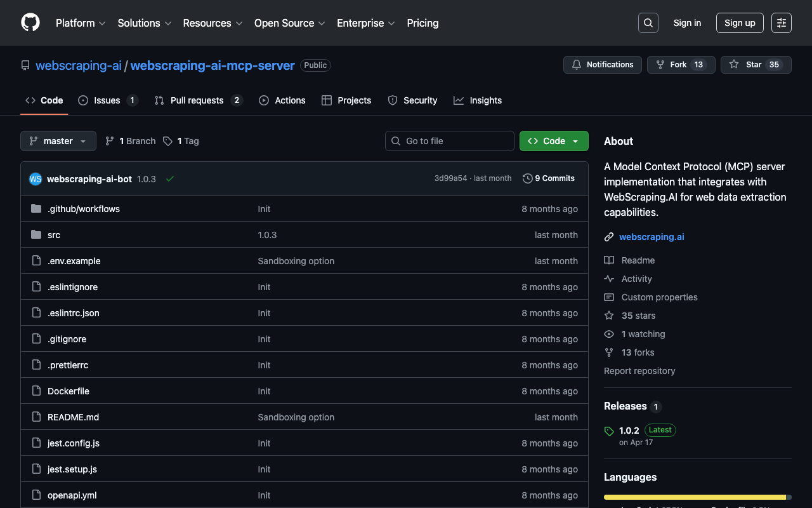
Task: Open the appearance settings icon beside Sign up
Action: (x=781, y=23)
